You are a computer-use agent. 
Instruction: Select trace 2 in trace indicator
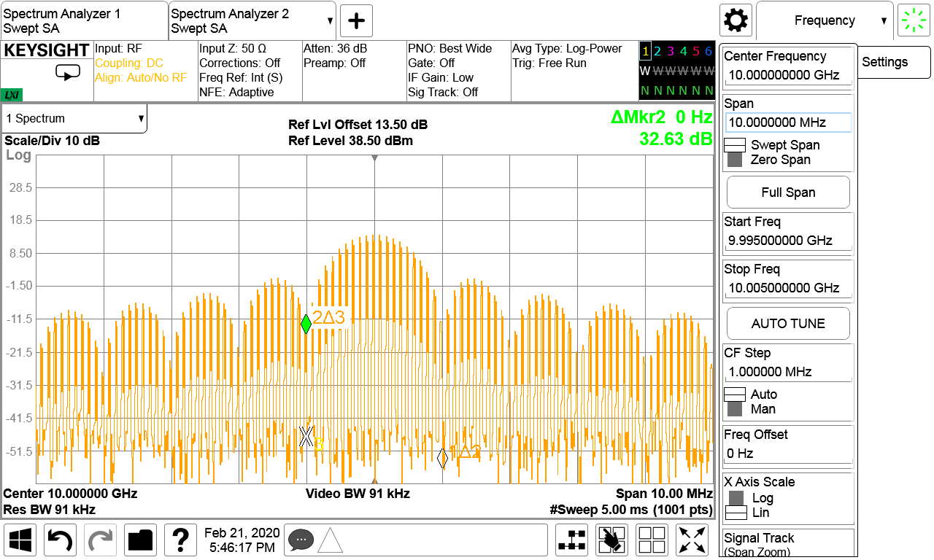pos(657,51)
